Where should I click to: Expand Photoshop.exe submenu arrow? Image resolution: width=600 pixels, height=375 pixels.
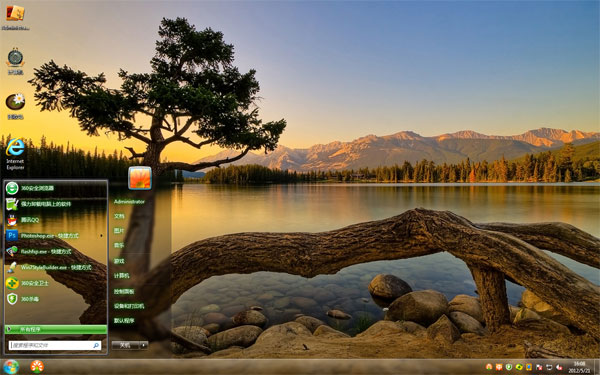point(101,236)
